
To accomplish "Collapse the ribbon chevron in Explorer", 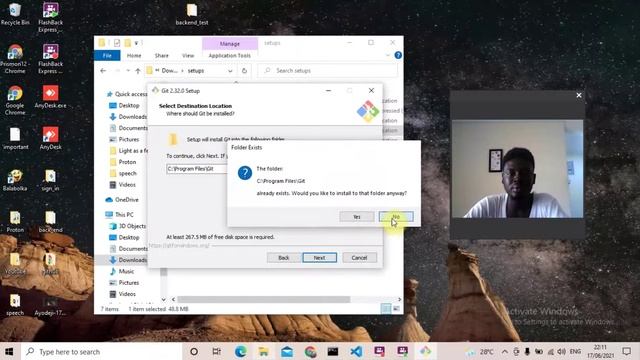I will (x=387, y=55).
